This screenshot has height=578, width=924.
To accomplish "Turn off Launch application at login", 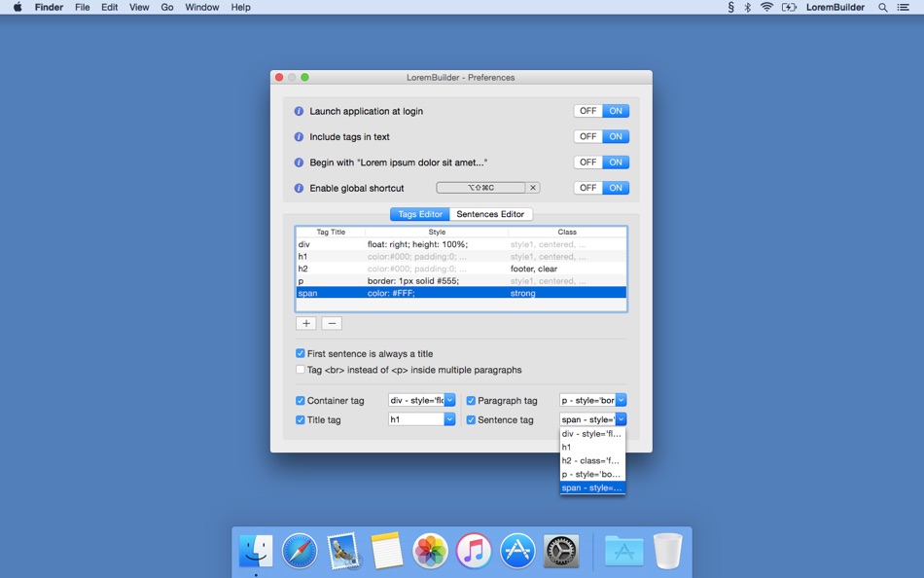I will 587,110.
